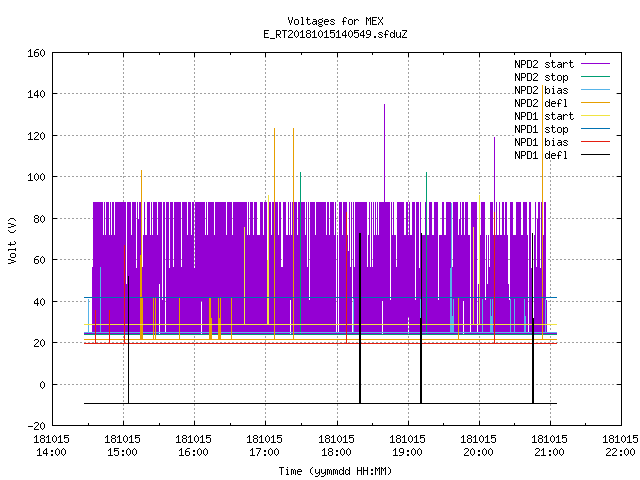Click the dark blue NPD1 stop legend line

click(x=595, y=129)
